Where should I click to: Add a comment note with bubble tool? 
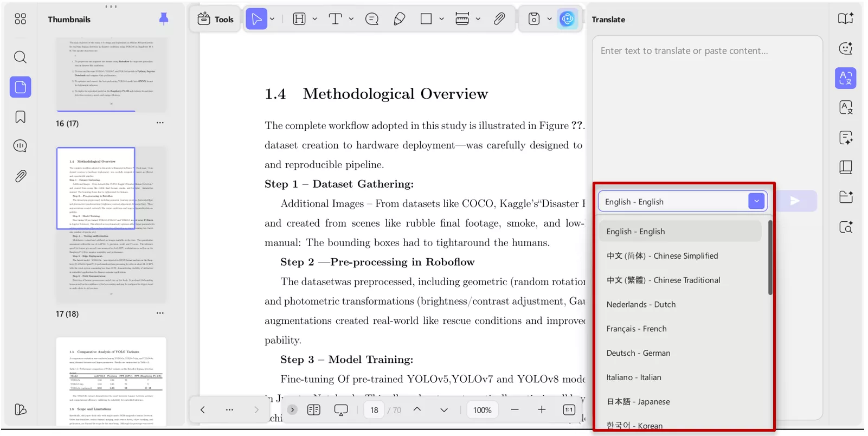(x=372, y=19)
